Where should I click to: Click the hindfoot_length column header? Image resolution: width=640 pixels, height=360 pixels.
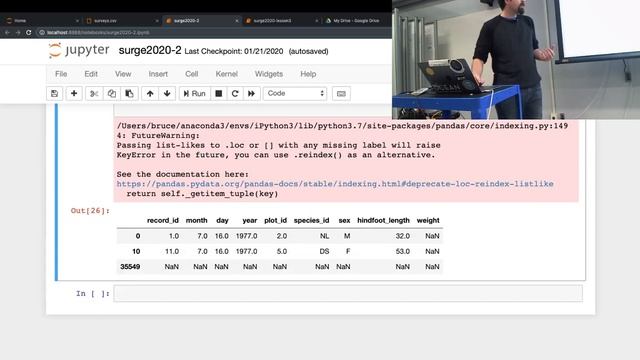[383, 220]
